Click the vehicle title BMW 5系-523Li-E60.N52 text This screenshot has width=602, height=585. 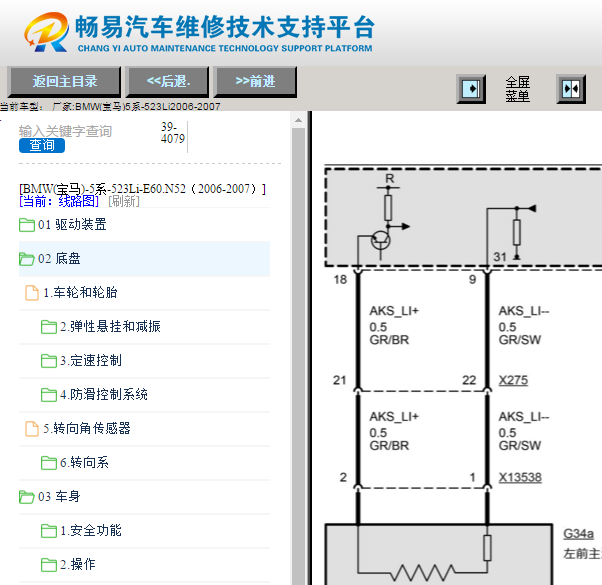142,189
